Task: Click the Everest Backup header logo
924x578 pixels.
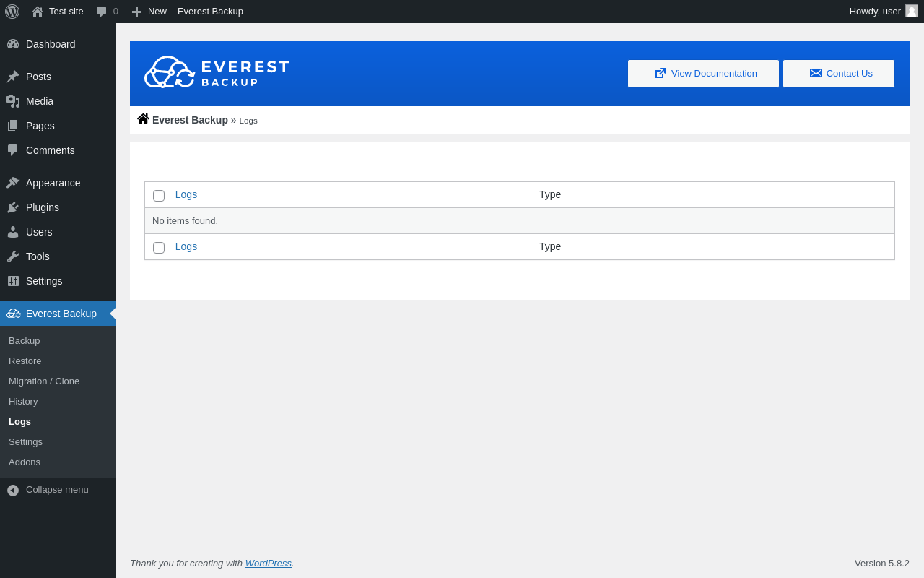Action: pos(217,73)
